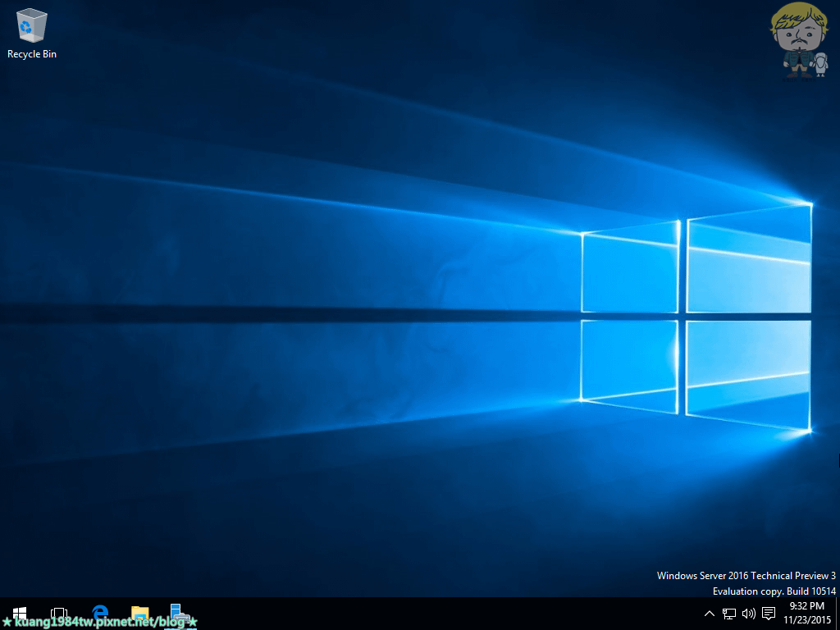Select the Recycle Bin desktop icon
Image resolution: width=840 pixels, height=630 pixels.
click(32, 33)
